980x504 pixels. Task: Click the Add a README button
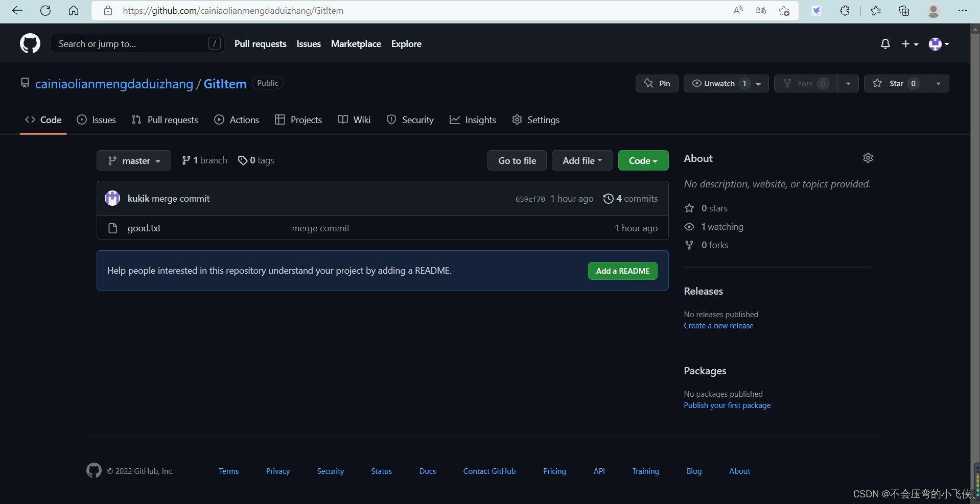pyautogui.click(x=623, y=271)
